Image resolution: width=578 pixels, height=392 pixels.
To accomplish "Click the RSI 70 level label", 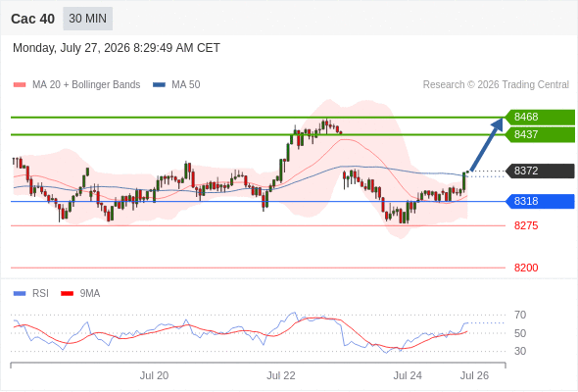I will point(520,315).
